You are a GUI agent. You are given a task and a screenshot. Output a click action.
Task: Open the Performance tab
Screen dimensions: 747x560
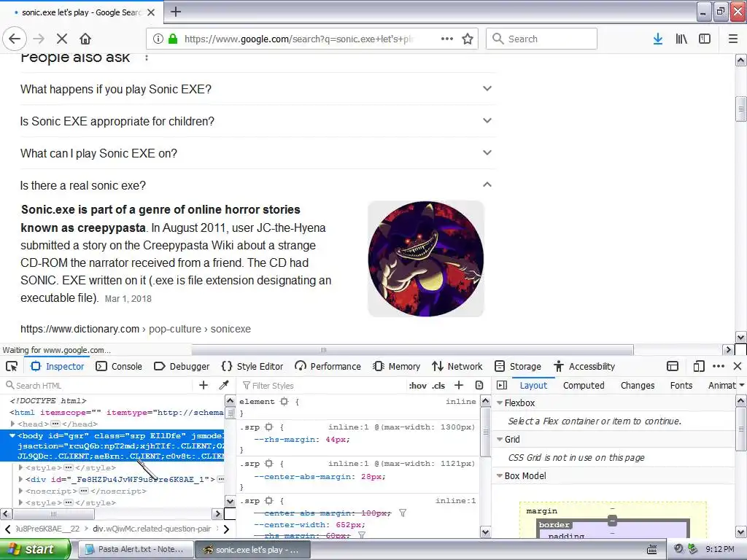(328, 366)
